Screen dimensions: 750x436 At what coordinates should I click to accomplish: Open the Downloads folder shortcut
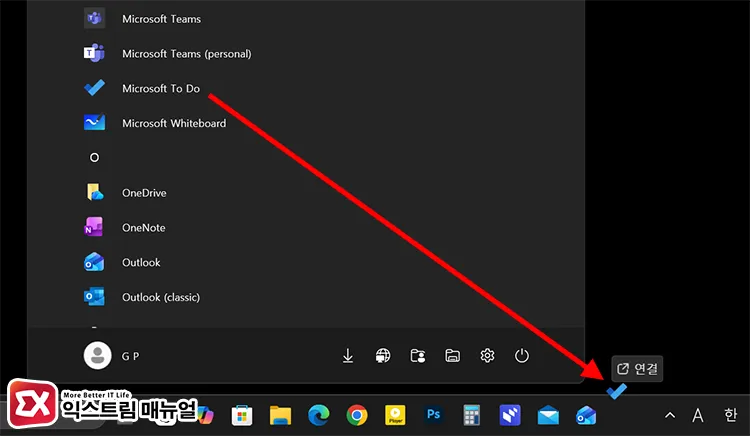(x=348, y=356)
